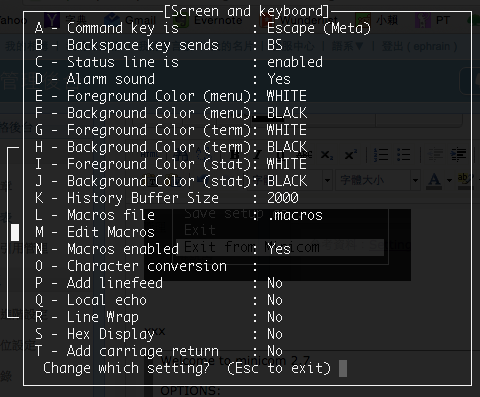
Task: Select option O, Character conversion
Action: point(147,266)
